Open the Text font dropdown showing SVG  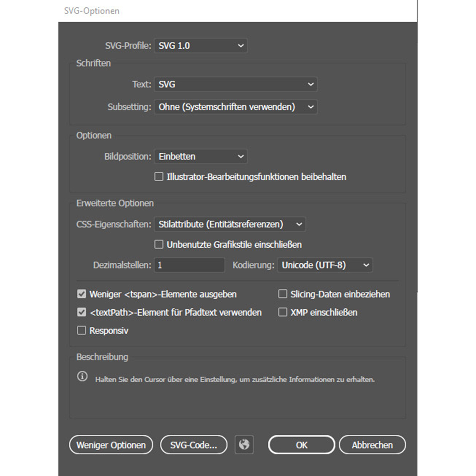click(x=235, y=84)
